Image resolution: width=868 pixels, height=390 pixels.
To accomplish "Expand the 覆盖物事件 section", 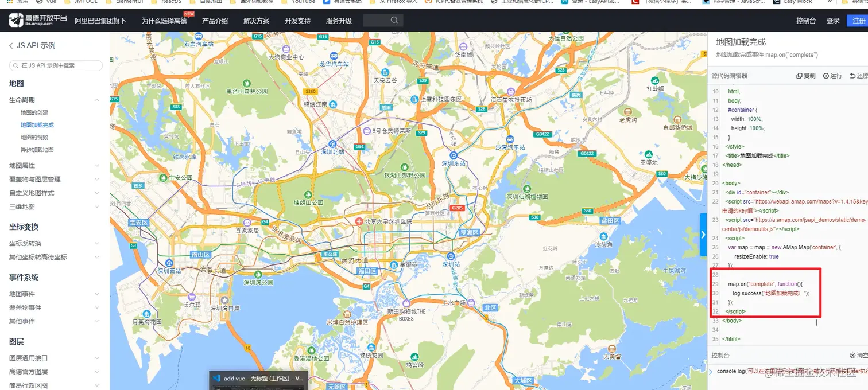I will 96,308.
